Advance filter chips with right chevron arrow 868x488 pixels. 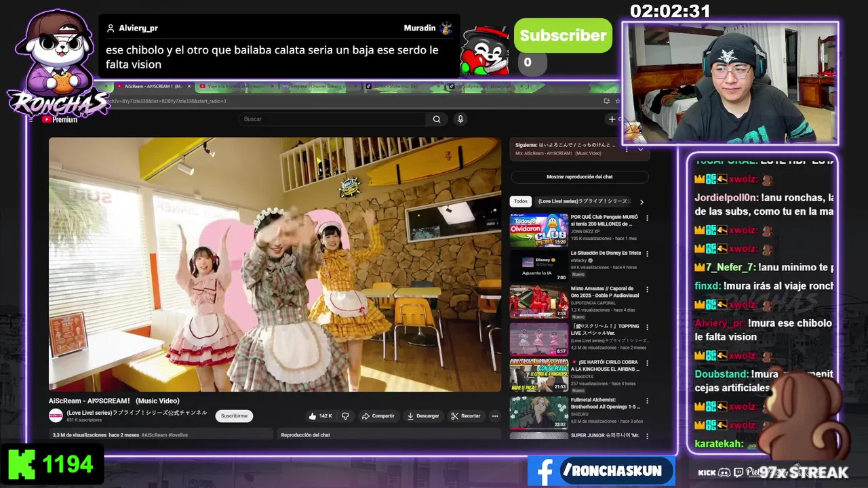tap(642, 201)
